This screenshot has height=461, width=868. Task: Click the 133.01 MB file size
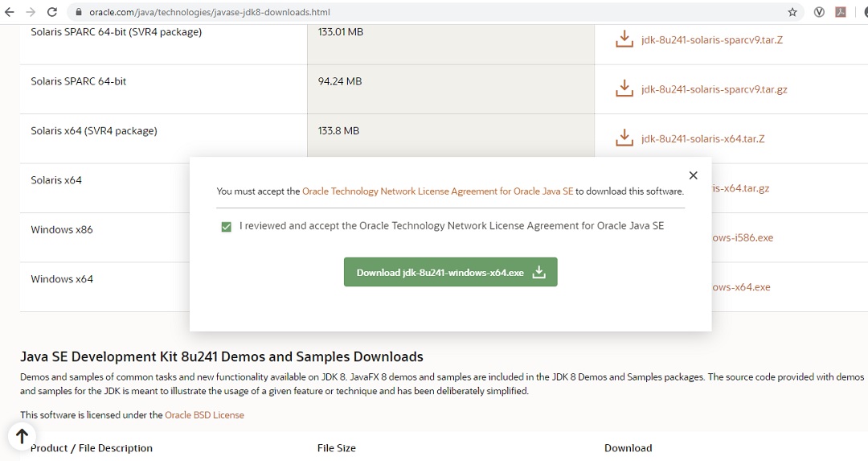pos(341,31)
